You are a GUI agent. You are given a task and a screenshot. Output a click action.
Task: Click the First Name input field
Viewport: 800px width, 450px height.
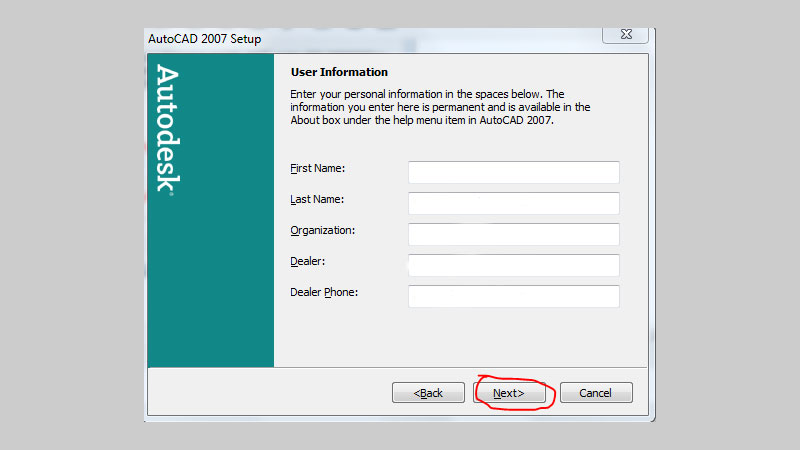pyautogui.click(x=513, y=172)
